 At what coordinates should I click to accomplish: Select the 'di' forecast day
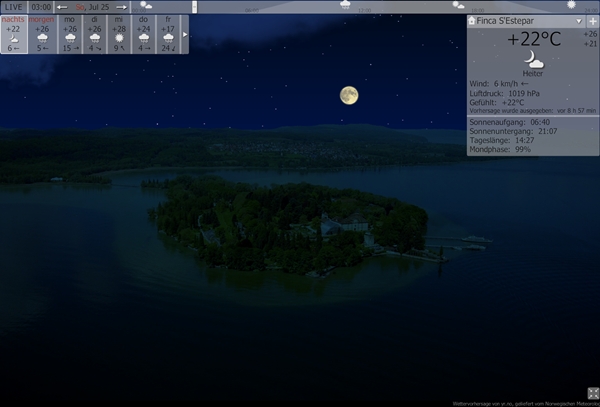[x=95, y=34]
